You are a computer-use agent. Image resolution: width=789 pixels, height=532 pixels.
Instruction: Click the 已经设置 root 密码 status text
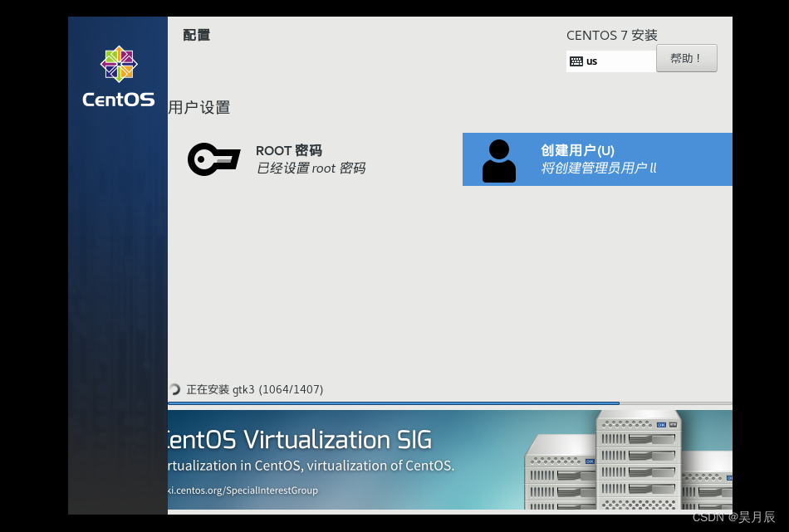311,168
